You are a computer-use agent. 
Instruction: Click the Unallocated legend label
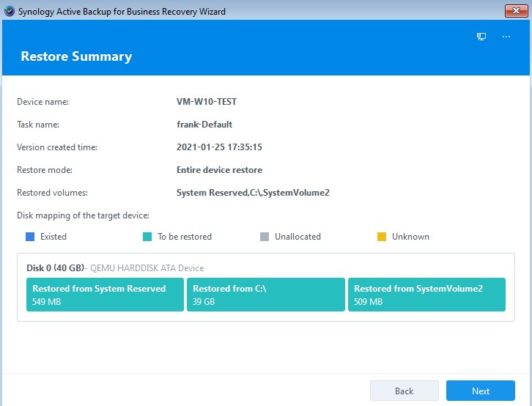click(x=298, y=237)
